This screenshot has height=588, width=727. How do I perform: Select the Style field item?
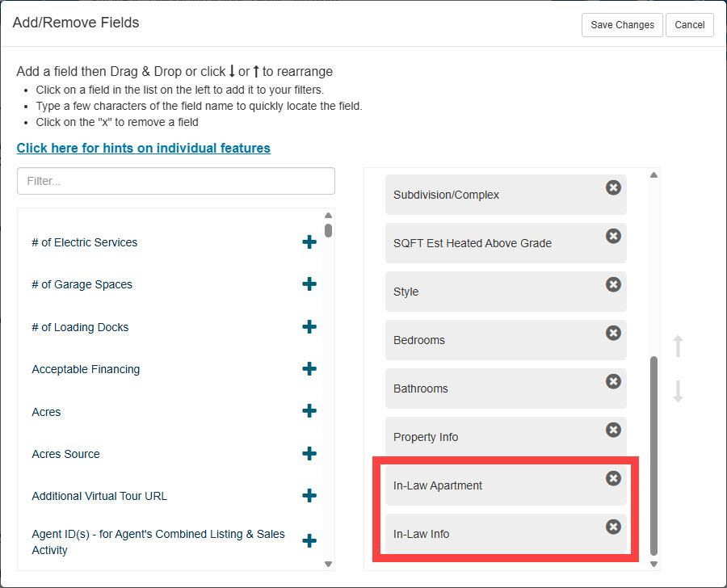coord(506,292)
